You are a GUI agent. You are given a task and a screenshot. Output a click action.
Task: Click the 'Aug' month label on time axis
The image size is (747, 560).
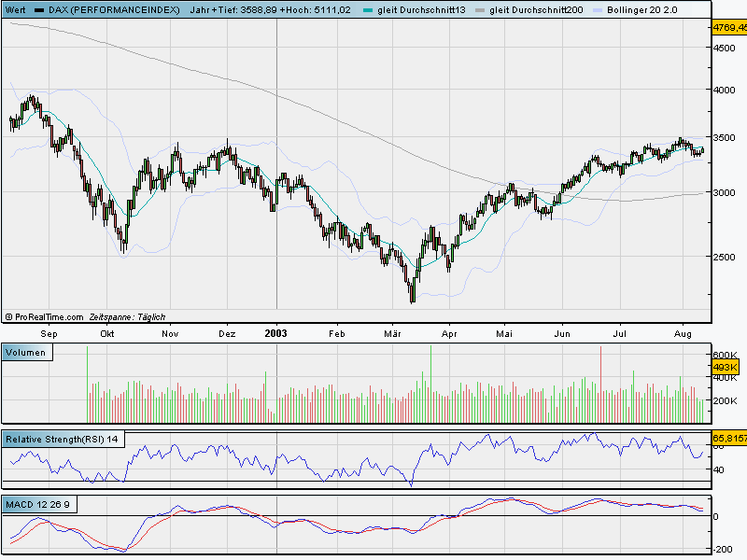(682, 332)
